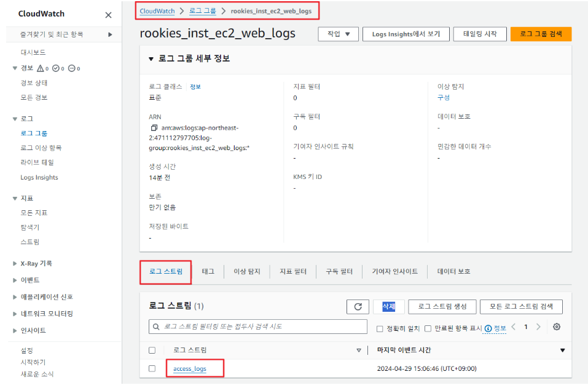Screen dimensions: 588x385
Task: Collapse the 경보 sidebar section
Action: point(15,68)
